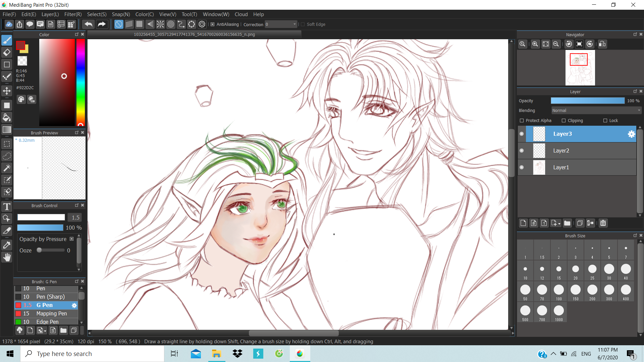Screen dimensions: 644x362
Task: Open the Correction value dropdown
Action: click(294, 24)
